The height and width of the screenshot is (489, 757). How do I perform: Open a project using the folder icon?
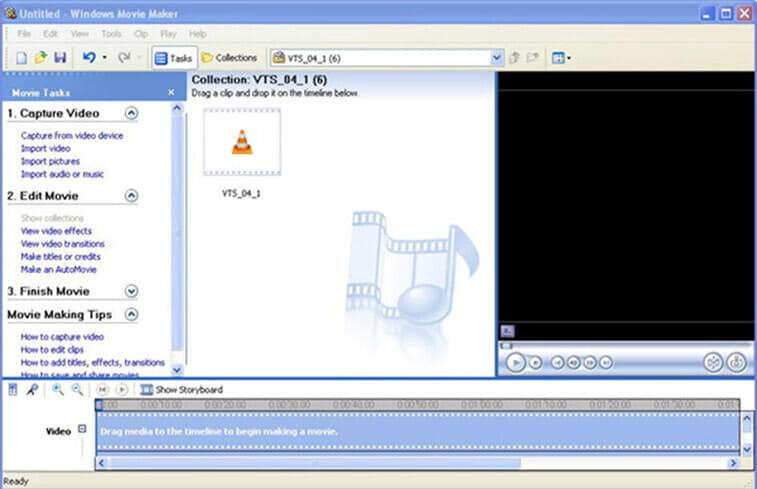coord(41,57)
